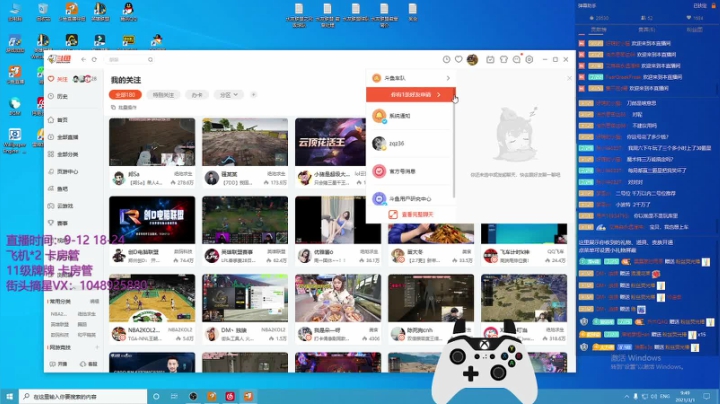
Task: Click the search input in the Douyu header
Action: click(127, 60)
